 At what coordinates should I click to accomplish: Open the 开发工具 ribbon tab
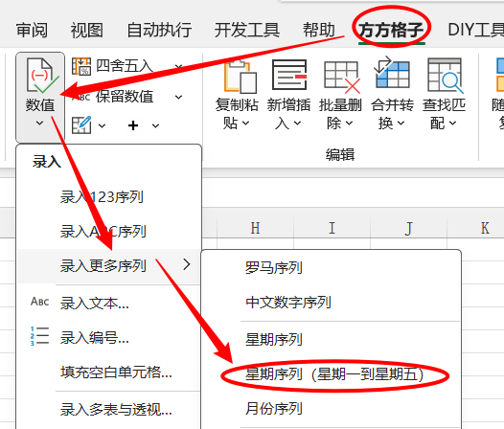tap(247, 31)
